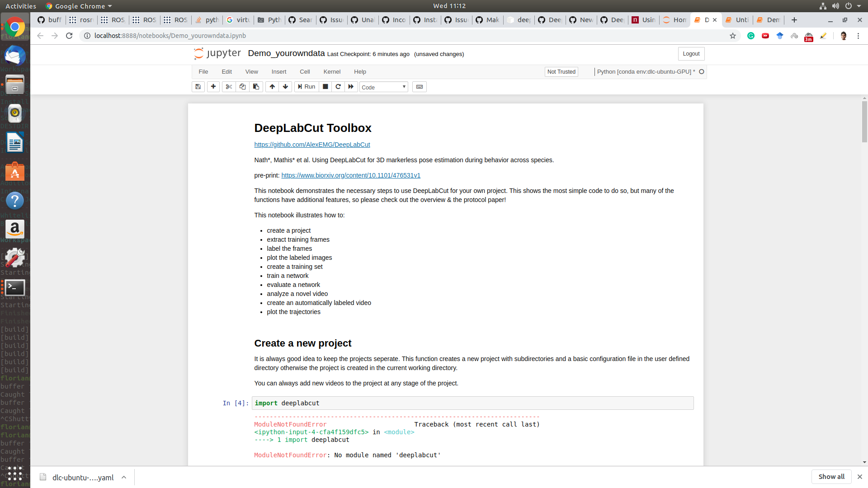Open the Code cell type dropdown
Screen dimensions: 868x488
pyautogui.click(x=383, y=87)
